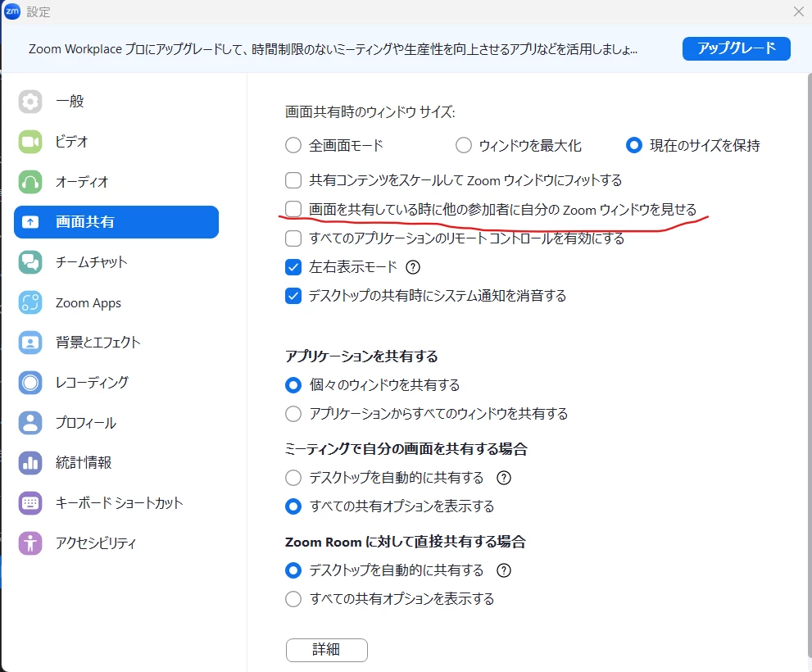This screenshot has height=672, width=812.
Task: Select Zoom Room section すべての共有オプションを表示する radio
Action: [293, 599]
